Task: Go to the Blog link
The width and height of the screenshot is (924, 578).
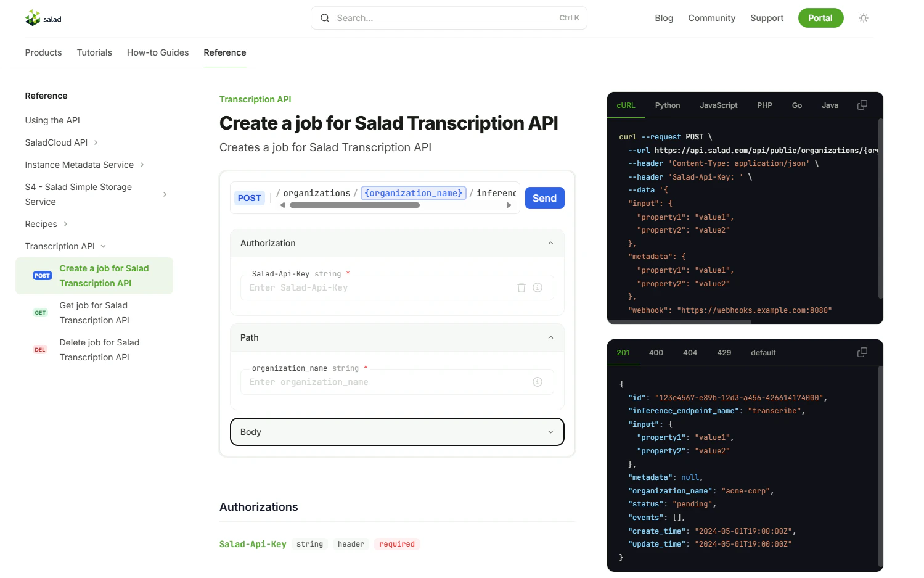Action: click(x=664, y=18)
